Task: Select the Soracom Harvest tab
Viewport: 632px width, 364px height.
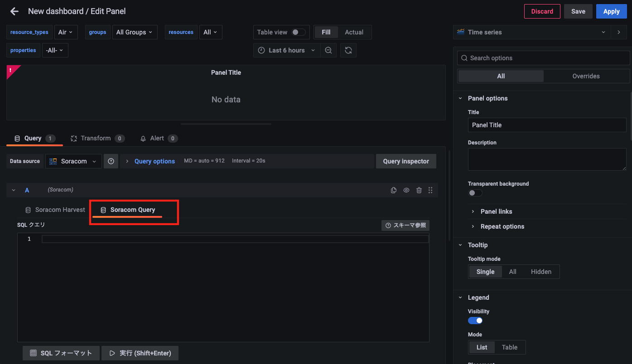Action: coord(55,210)
